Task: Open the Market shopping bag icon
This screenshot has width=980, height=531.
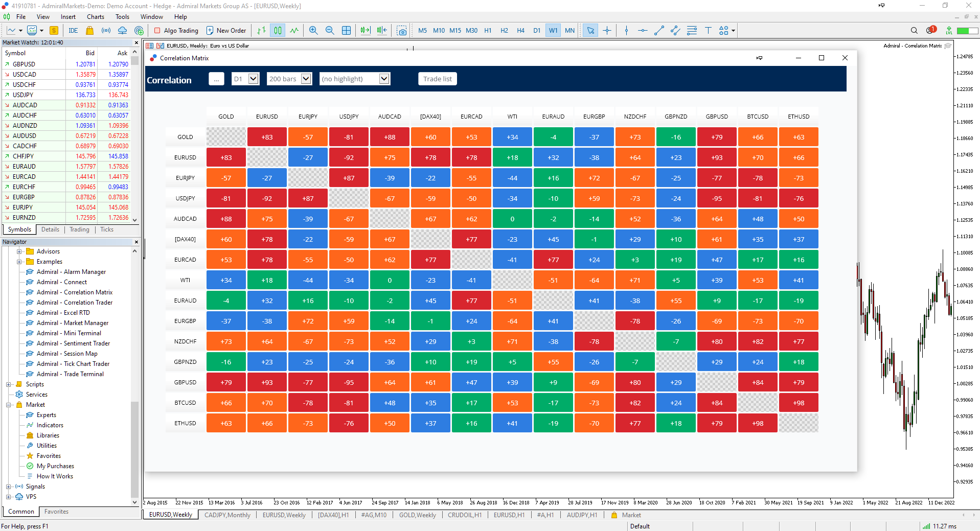Action: 90,31
